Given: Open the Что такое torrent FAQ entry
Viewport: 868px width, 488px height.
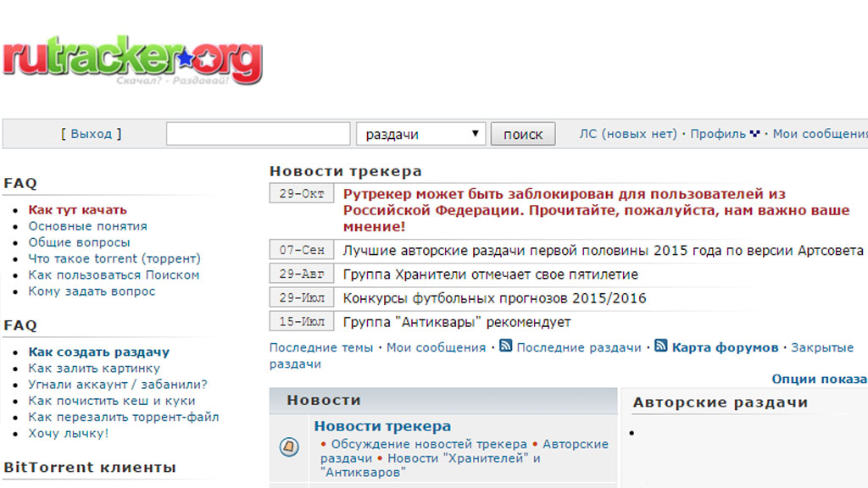Looking at the screenshot, I should point(114,258).
